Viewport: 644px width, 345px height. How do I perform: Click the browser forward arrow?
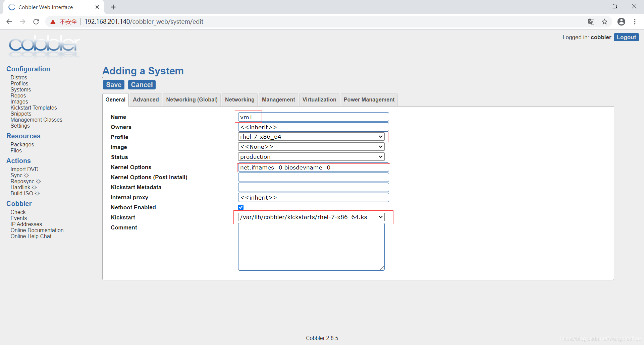point(22,22)
